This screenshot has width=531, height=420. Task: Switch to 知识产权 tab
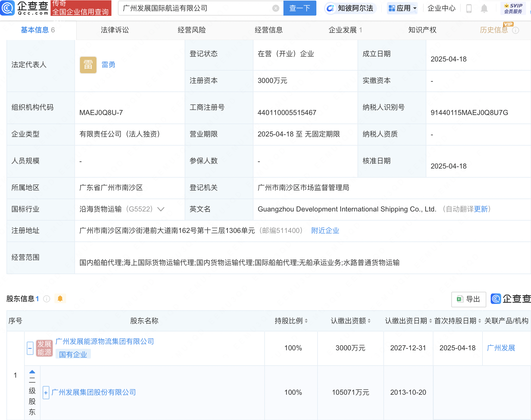pyautogui.click(x=422, y=30)
